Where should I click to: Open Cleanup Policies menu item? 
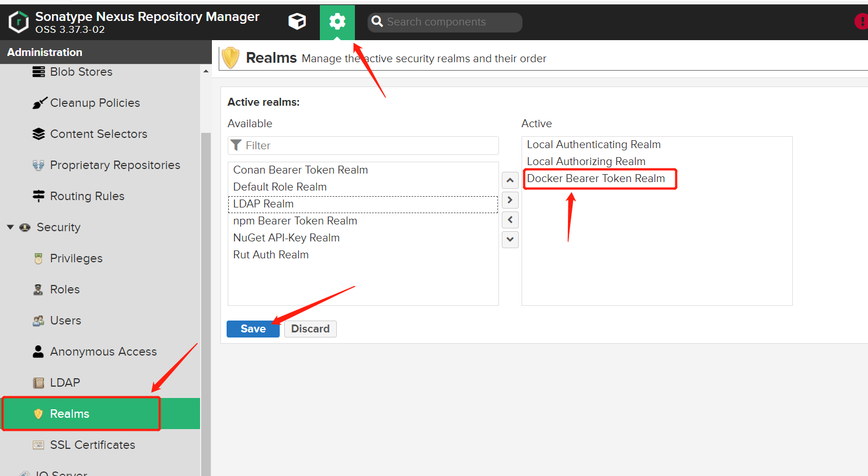[95, 103]
